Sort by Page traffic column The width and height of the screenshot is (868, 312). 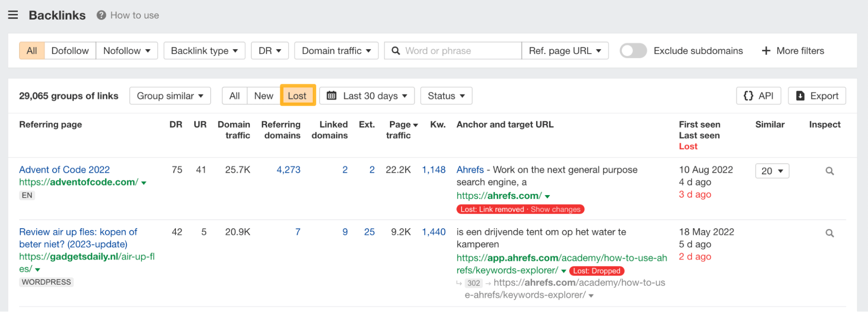(x=402, y=130)
